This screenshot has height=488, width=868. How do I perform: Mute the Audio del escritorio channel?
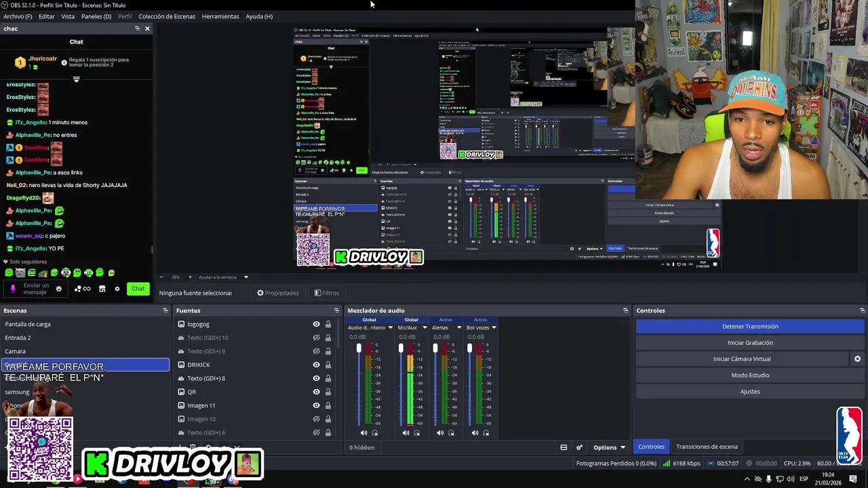363,433
